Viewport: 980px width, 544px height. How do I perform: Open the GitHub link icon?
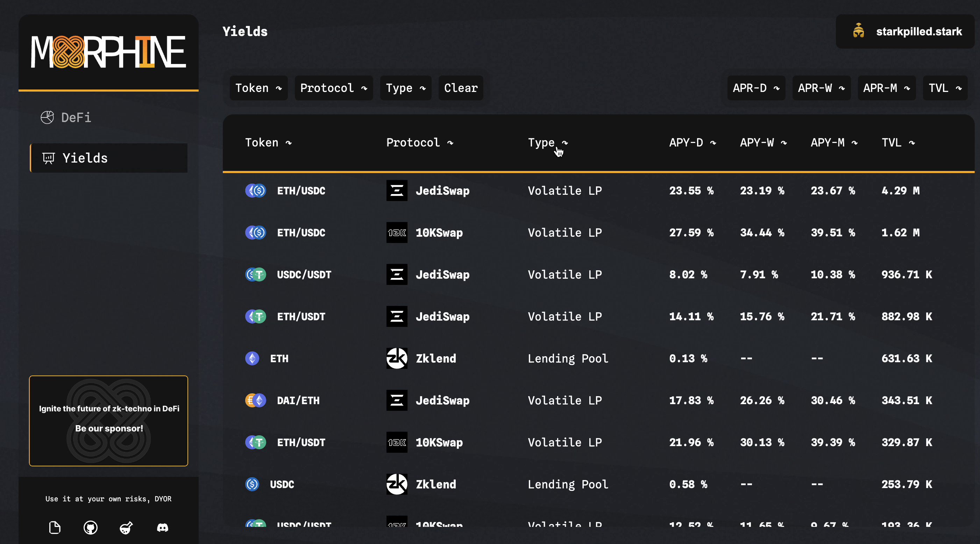click(x=91, y=528)
